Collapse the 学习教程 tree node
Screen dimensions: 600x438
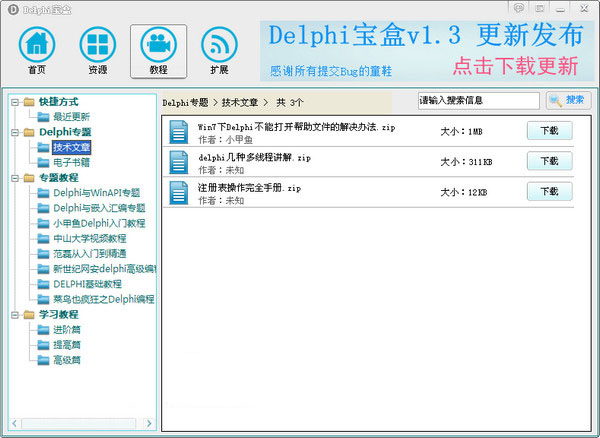tap(15, 315)
